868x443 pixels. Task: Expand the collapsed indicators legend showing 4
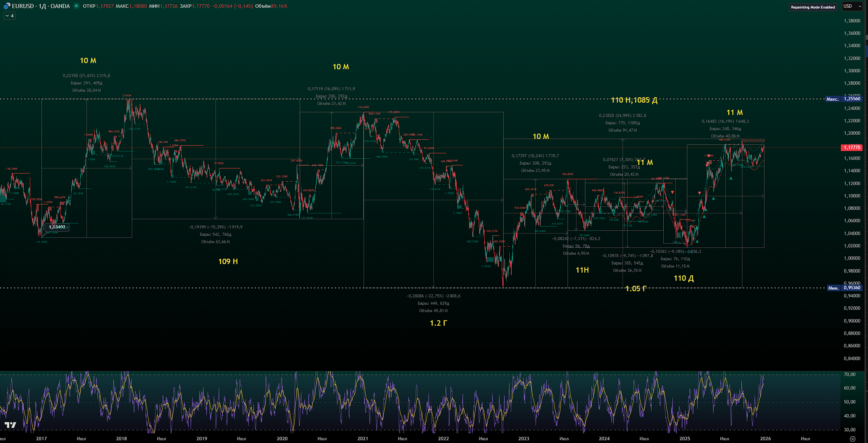[9, 16]
